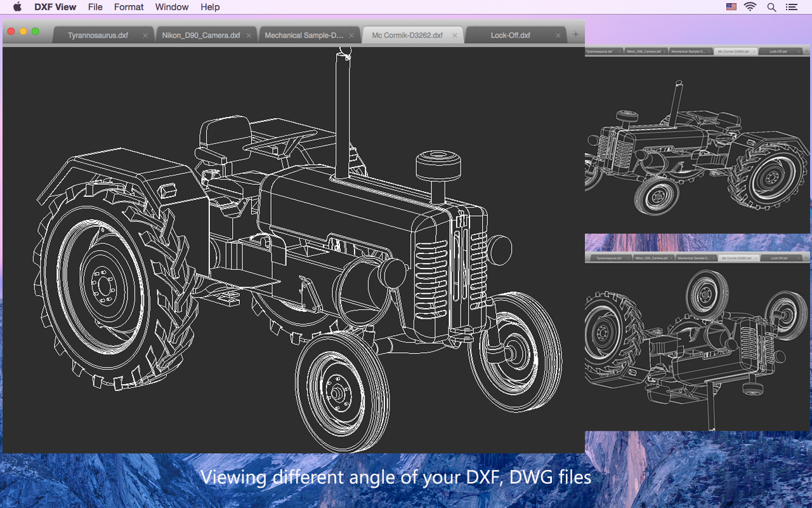The height and width of the screenshot is (508, 812).
Task: Add a new tab with plus button
Action: (x=575, y=35)
